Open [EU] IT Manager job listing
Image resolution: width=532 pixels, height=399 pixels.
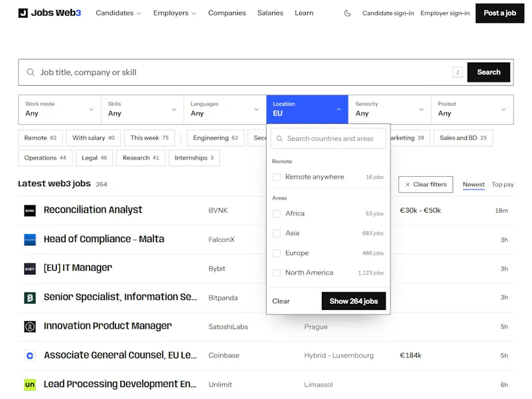tap(78, 268)
